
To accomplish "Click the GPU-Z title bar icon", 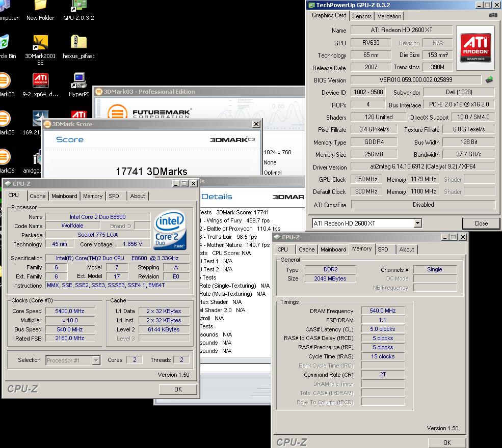I will point(311,5).
